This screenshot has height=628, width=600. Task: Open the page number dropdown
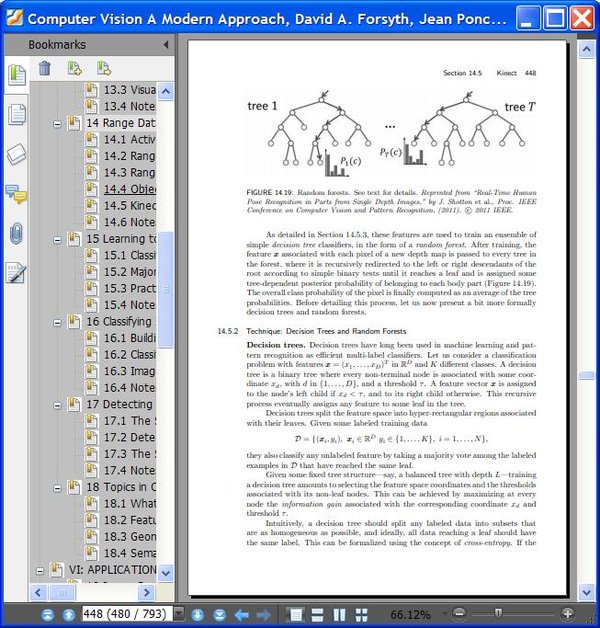179,613
